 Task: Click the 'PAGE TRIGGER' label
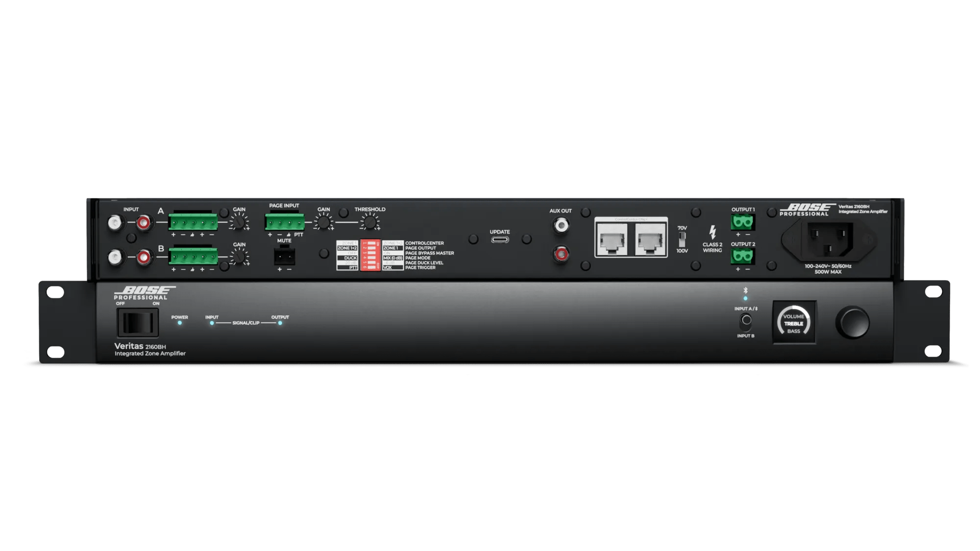click(420, 268)
